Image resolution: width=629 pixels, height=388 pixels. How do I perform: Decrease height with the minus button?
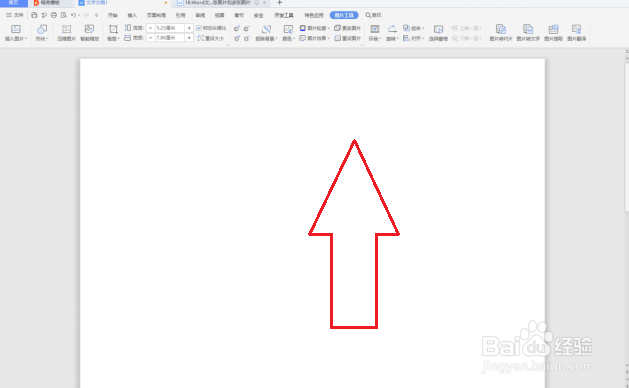pos(150,28)
